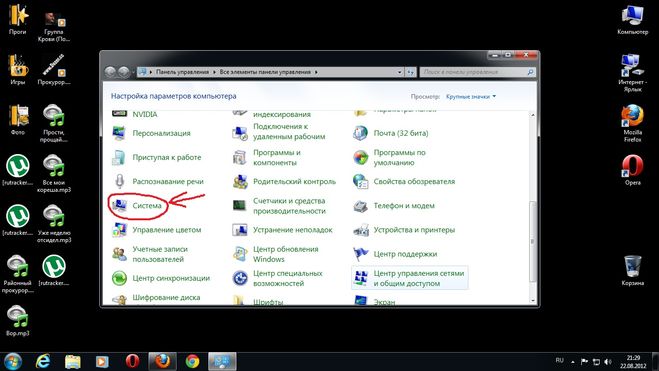Open the Почта (32 бита) icon
Image resolution: width=659 pixels, height=371 pixels.
coord(361,133)
